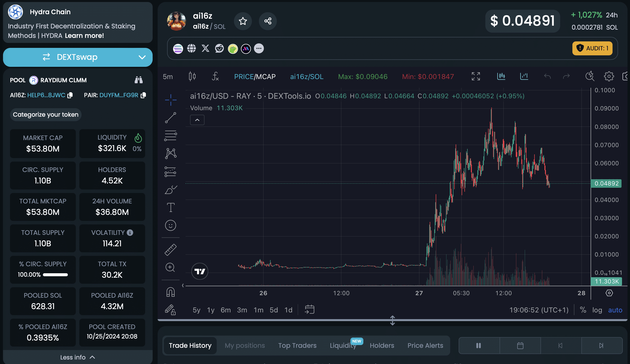Click the % circ. supply progress bar
630x364 pixels.
point(55,275)
